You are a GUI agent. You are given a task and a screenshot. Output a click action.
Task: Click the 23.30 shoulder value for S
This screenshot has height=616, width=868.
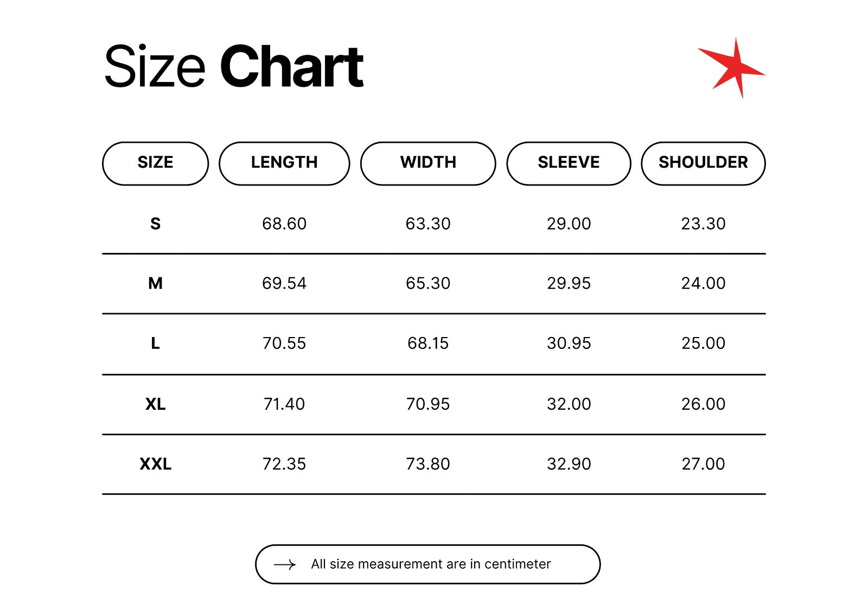point(703,224)
